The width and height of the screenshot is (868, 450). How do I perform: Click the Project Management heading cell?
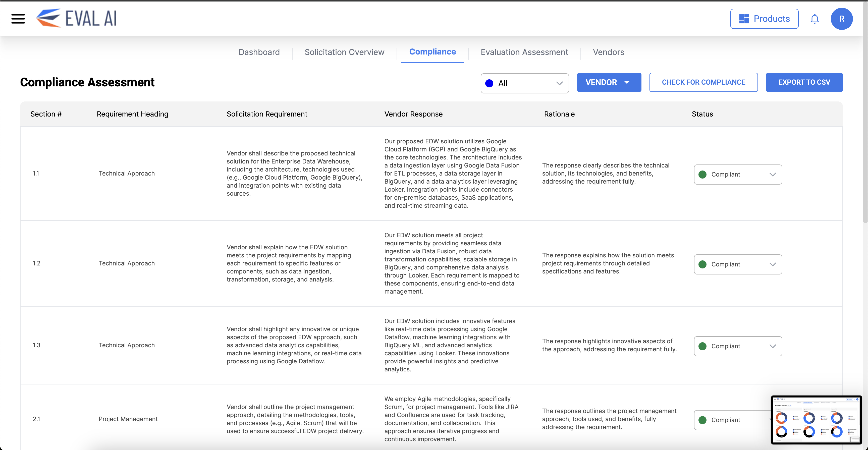[x=128, y=419]
